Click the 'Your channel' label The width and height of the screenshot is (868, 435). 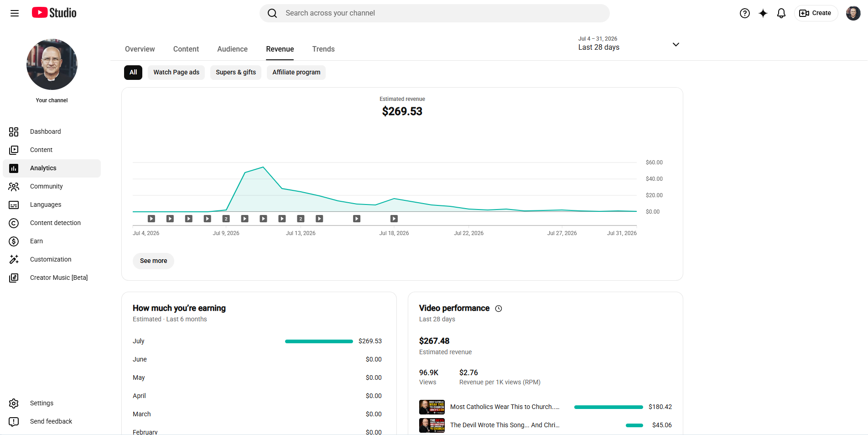[x=52, y=100]
